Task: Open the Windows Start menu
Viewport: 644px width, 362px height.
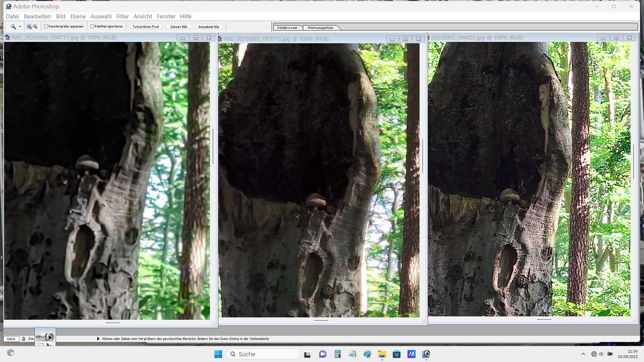Action: (x=218, y=354)
